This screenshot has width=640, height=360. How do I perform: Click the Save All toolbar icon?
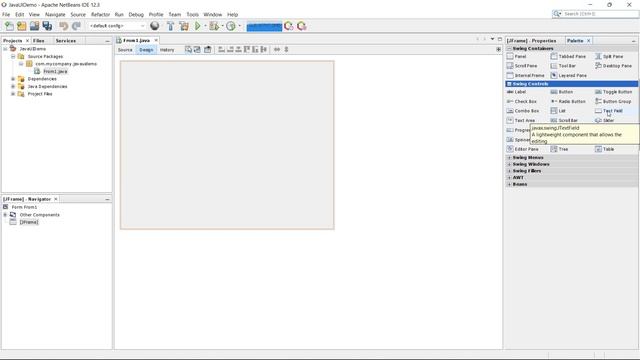point(47,26)
